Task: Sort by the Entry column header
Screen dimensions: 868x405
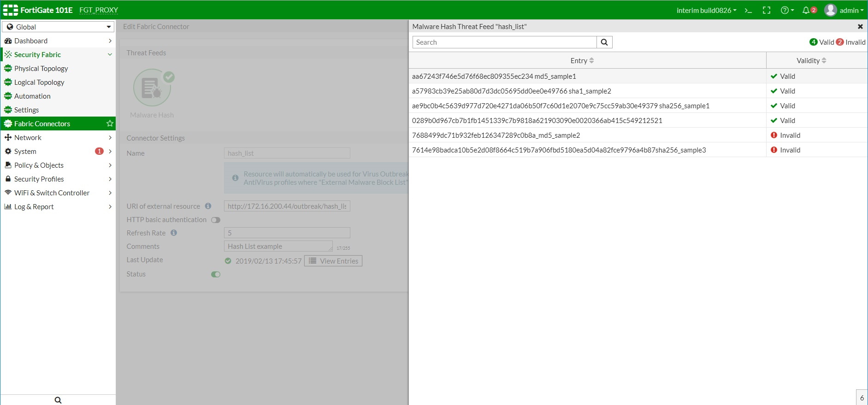Action: [587, 60]
